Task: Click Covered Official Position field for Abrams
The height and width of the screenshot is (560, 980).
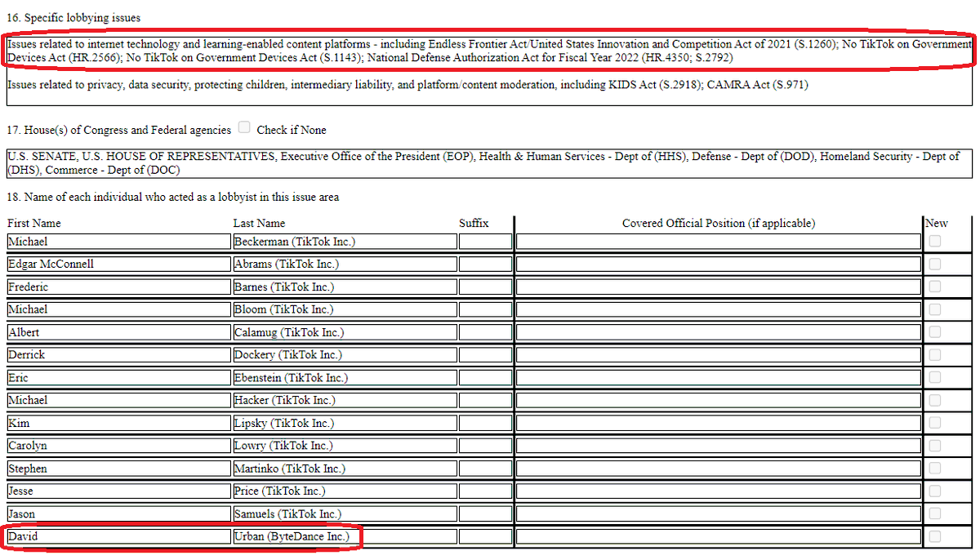Action: [719, 264]
